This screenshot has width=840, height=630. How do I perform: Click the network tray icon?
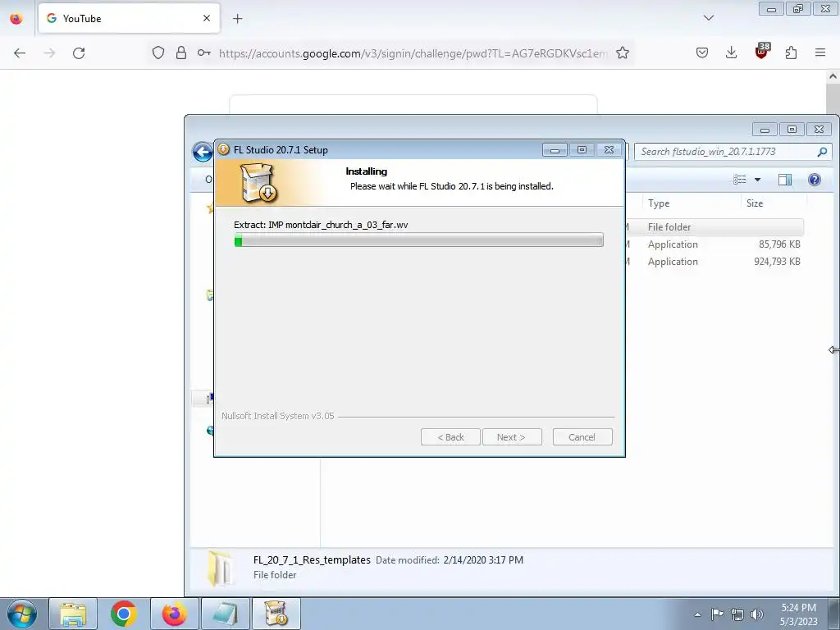[x=737, y=614]
